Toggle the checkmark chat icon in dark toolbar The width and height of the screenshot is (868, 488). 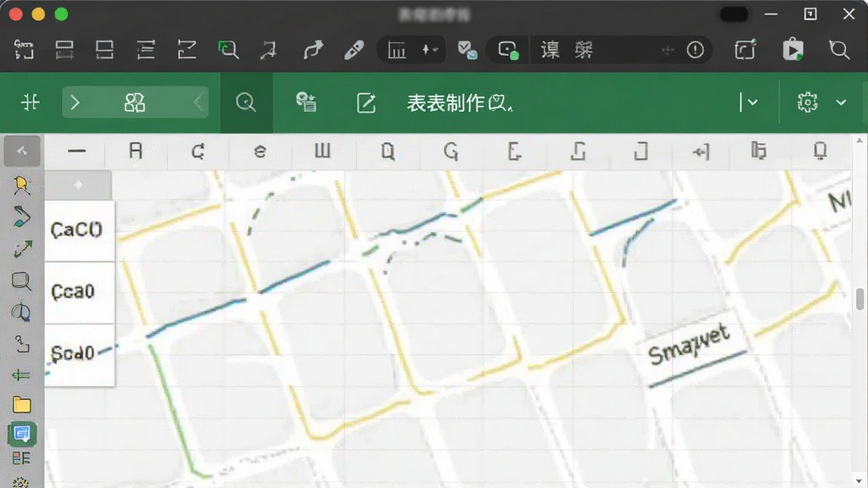(x=467, y=50)
